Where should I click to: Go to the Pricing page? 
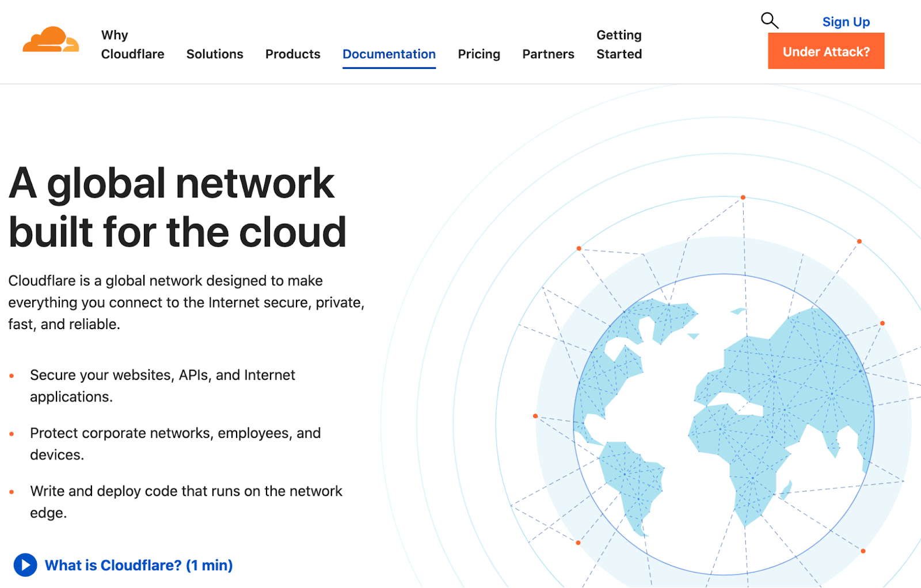(479, 54)
